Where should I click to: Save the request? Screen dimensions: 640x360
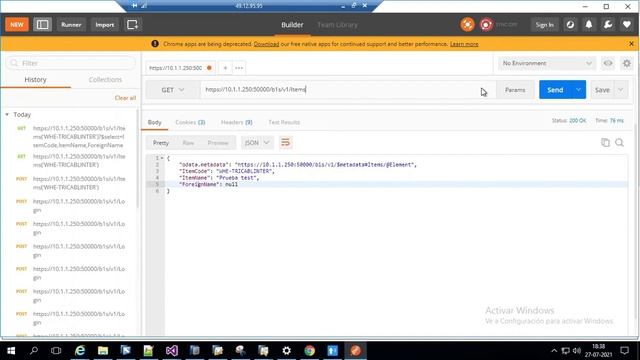pyautogui.click(x=602, y=90)
